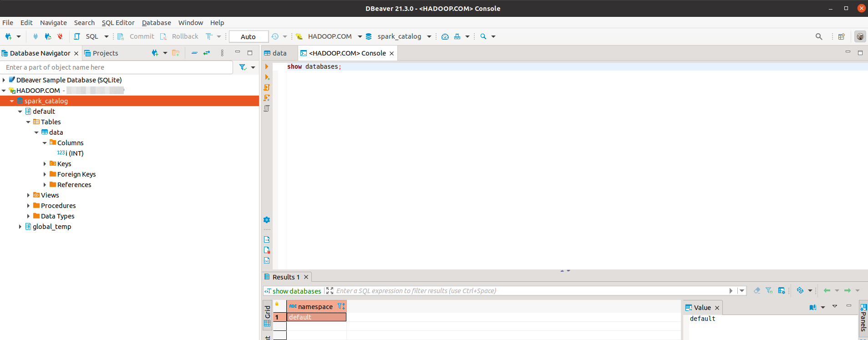Select the i (INT) column item
Image resolution: width=868 pixels, height=340 pixels.
(x=71, y=153)
